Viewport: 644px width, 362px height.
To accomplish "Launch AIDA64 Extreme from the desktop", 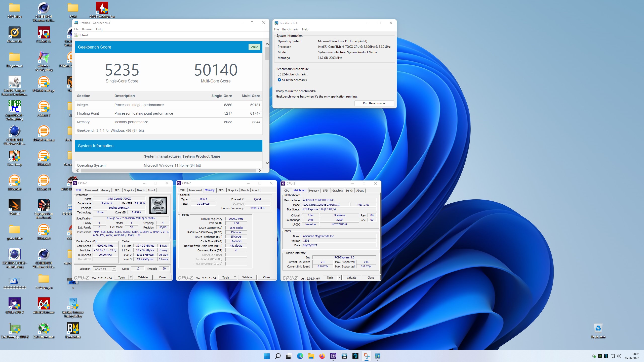I will tap(44, 306).
